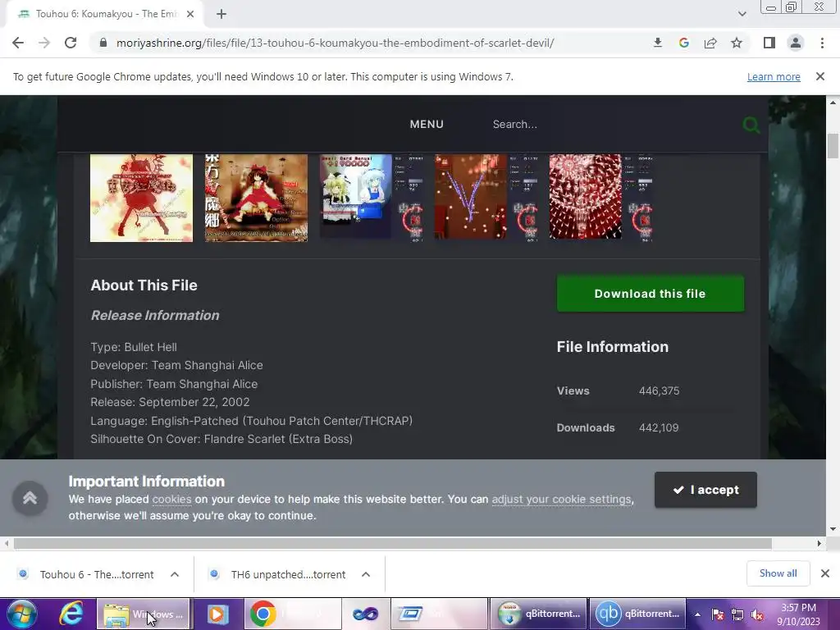Go back to the previous page
Image resolution: width=840 pixels, height=630 pixels.
pyautogui.click(x=18, y=43)
